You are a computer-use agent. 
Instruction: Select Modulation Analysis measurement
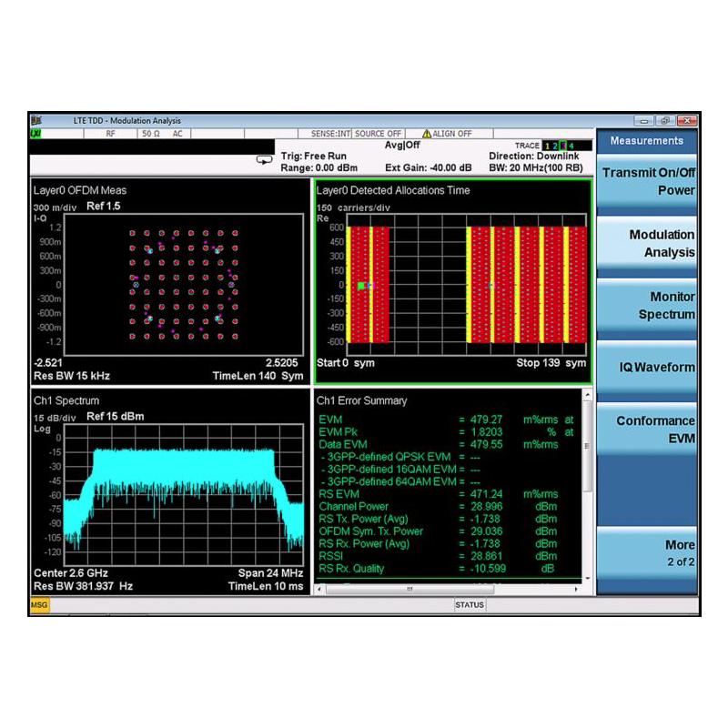[647, 243]
